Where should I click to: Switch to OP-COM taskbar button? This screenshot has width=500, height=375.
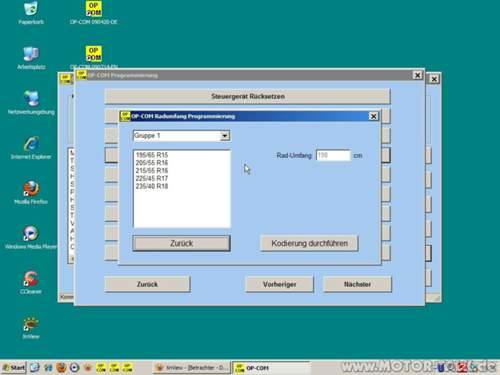point(271,368)
